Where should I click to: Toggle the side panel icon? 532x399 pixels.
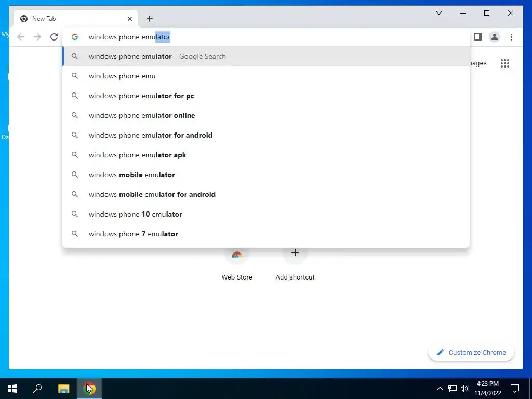coord(478,37)
